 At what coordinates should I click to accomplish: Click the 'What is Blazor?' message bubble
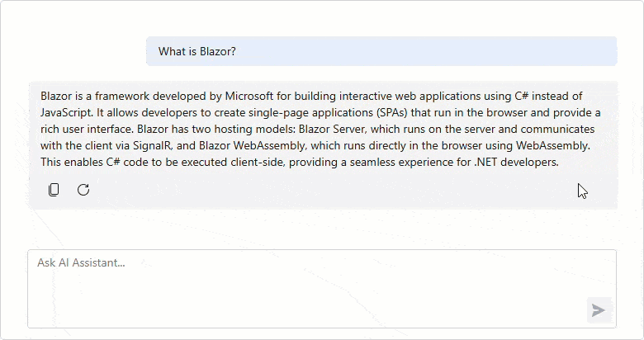pos(381,51)
